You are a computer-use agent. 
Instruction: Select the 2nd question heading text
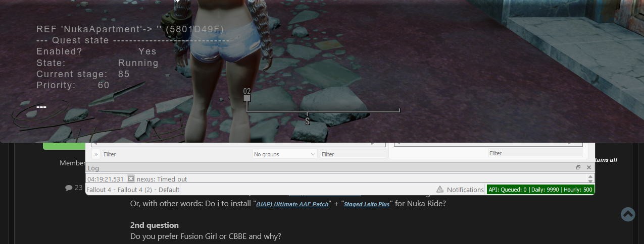155,225
